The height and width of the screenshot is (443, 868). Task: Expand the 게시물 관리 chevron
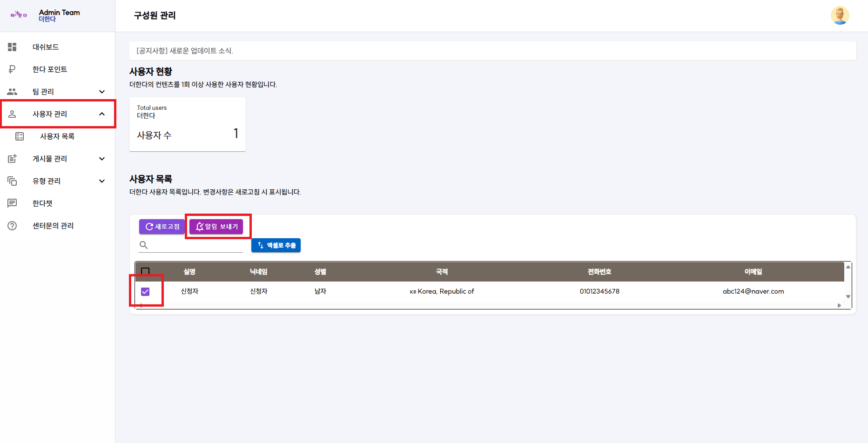[x=102, y=159]
